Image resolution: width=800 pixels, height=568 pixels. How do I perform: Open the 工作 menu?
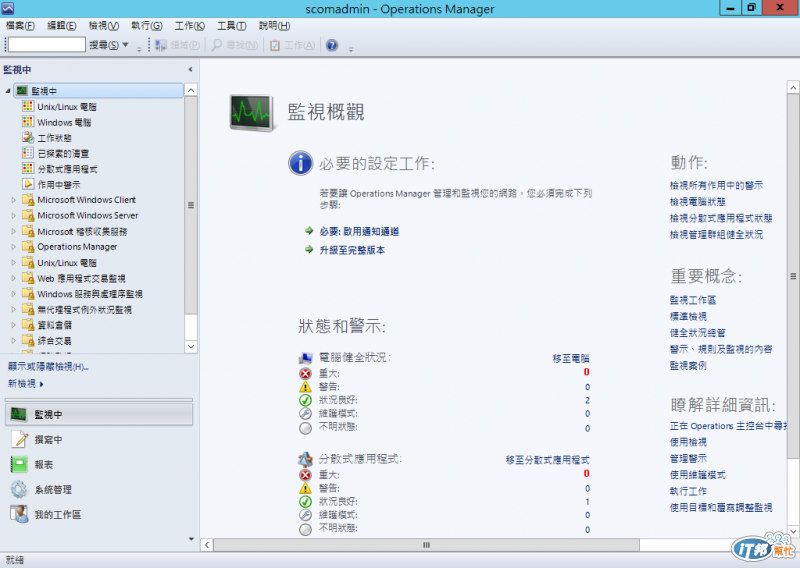coord(190,26)
